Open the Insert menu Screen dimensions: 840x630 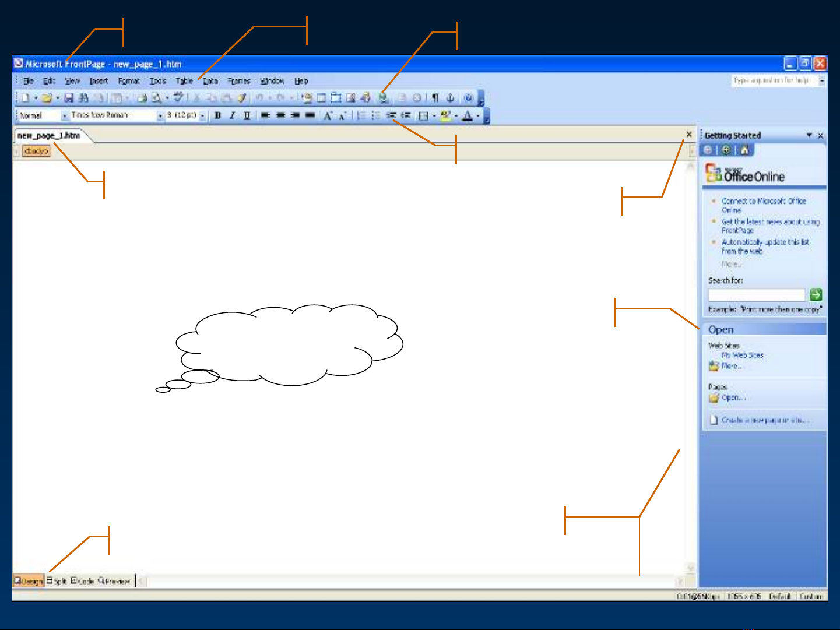tap(99, 81)
